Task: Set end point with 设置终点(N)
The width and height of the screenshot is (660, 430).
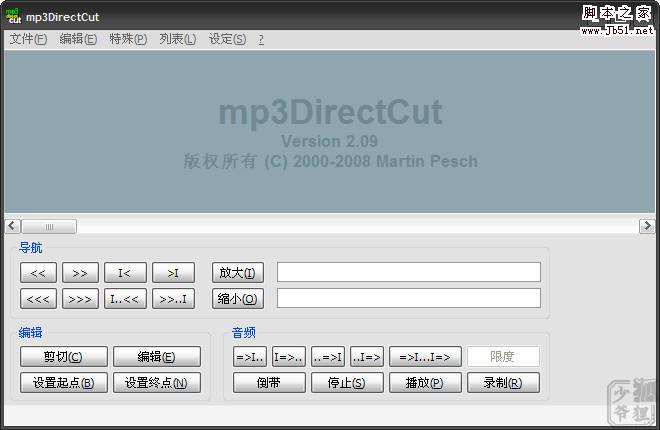Action: point(157,382)
